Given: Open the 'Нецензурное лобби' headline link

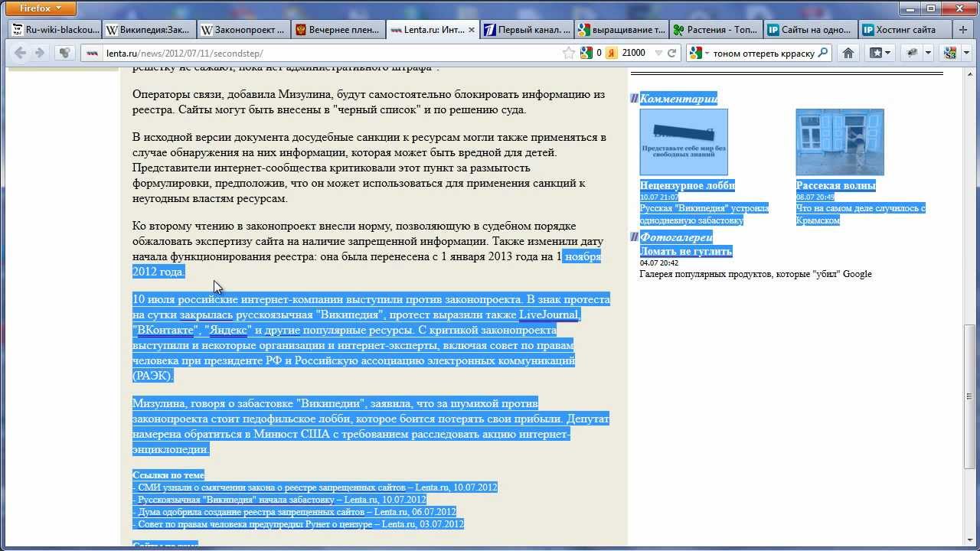Looking at the screenshot, I should pos(688,185).
